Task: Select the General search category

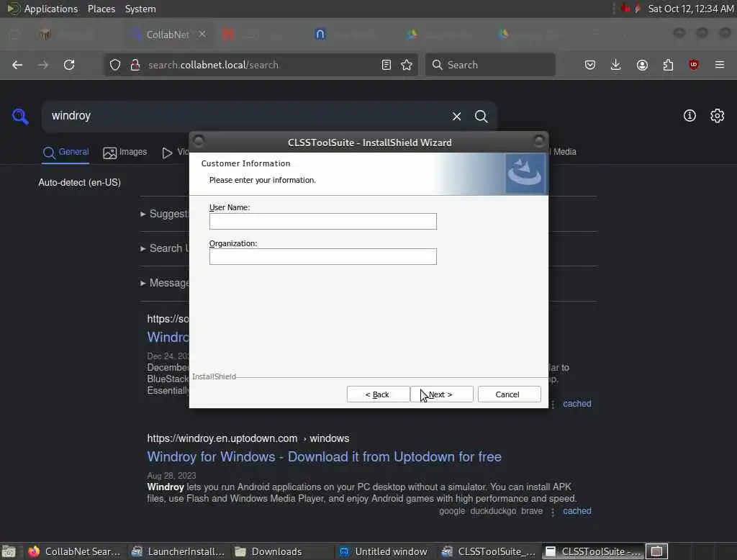Action: (65, 152)
